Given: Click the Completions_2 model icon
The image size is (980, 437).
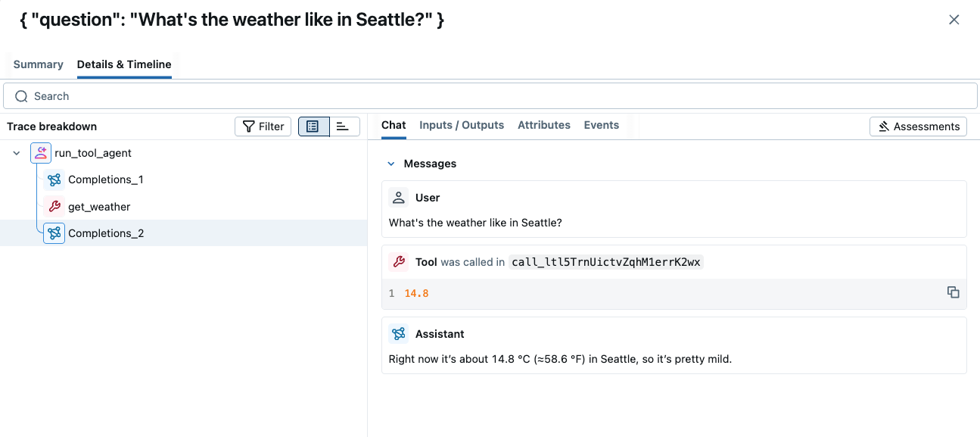Looking at the screenshot, I should coord(54,233).
